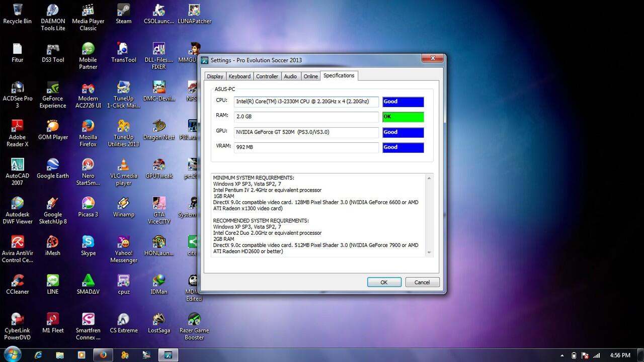The image size is (644, 362).
Task: Open the Windows Start menu
Action: [x=12, y=354]
